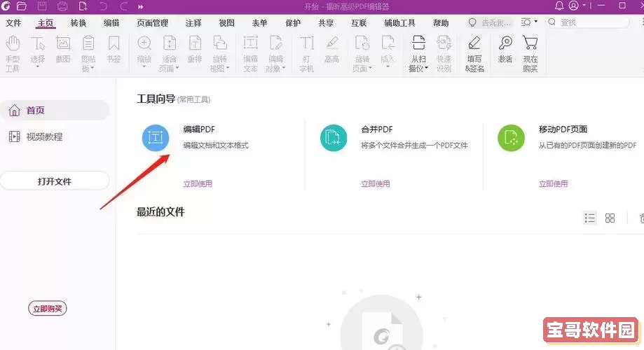Click the Tell Me (告诉我) search box
Image resolution: width=644 pixels, height=350 pixels.
click(x=491, y=22)
